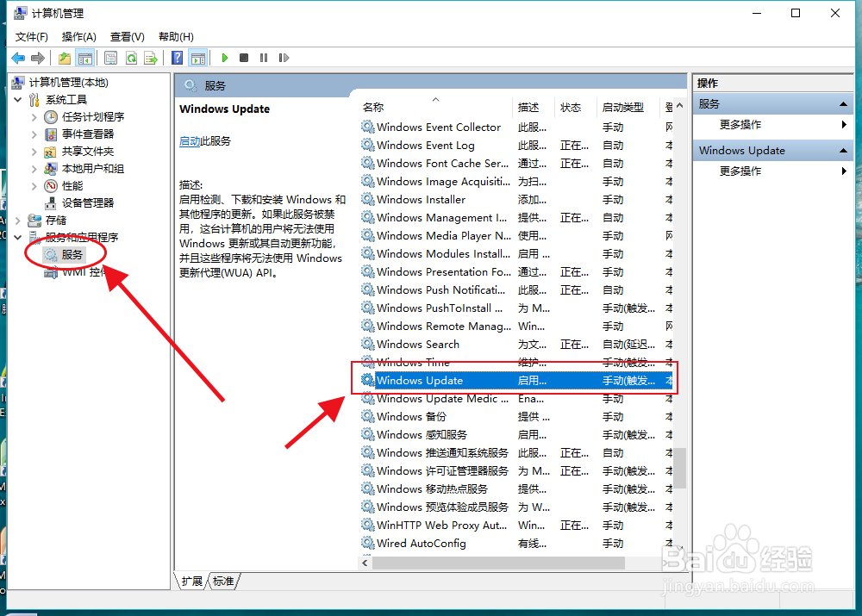Open Help via the question mark icon
This screenshot has width=862, height=616.
[x=177, y=58]
